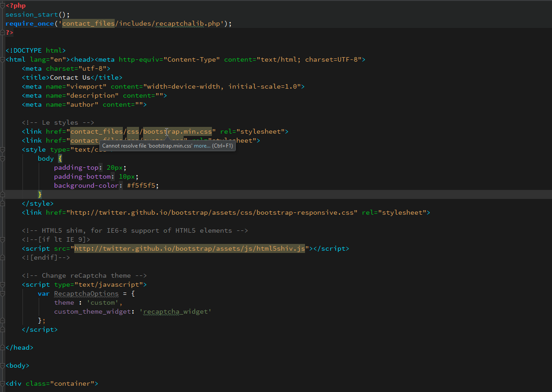Screen dimensions: 552x392
Task: Click the lang="en" attribute
Action: (x=48, y=59)
